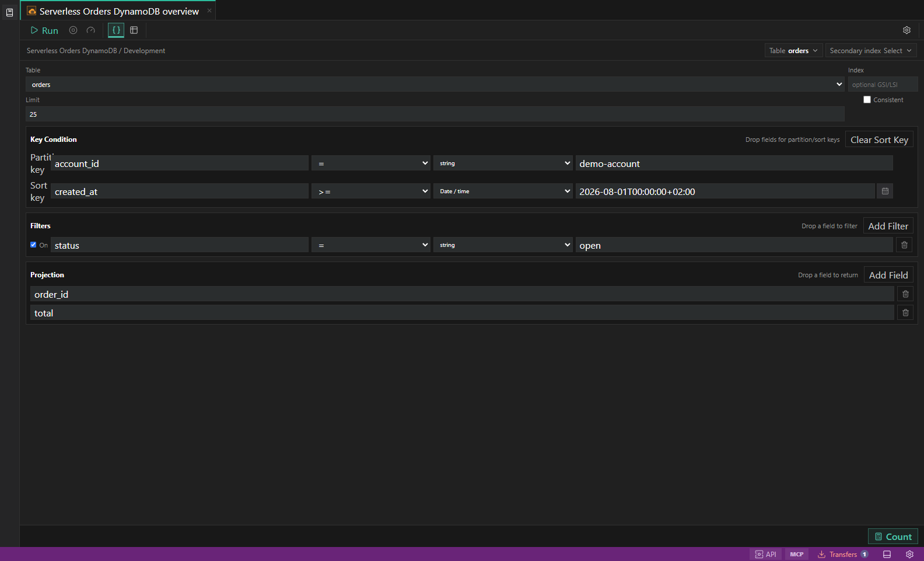Open partition key string type dropdown
Viewport: 924px width, 561px height.
[503, 163]
